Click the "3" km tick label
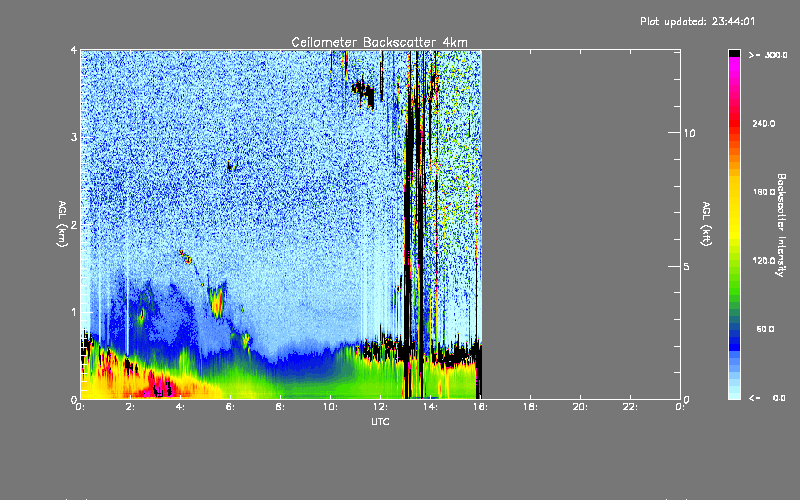The width and height of the screenshot is (800, 500). pos(74,138)
